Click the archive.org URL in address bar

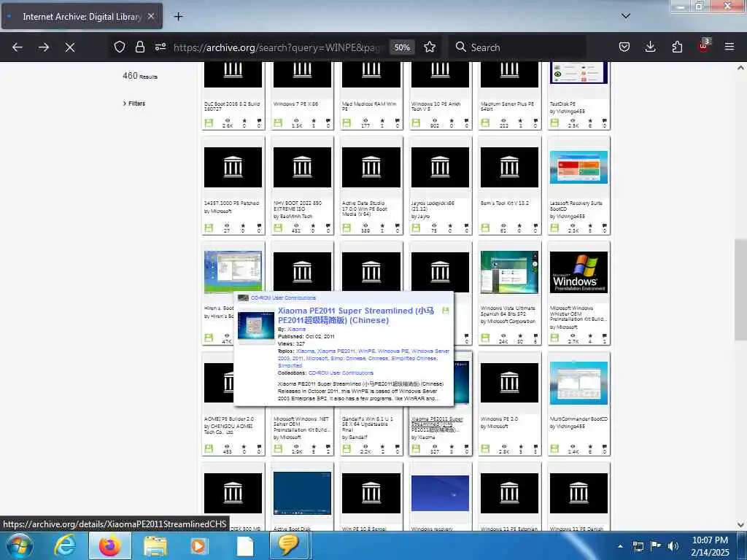(279, 47)
